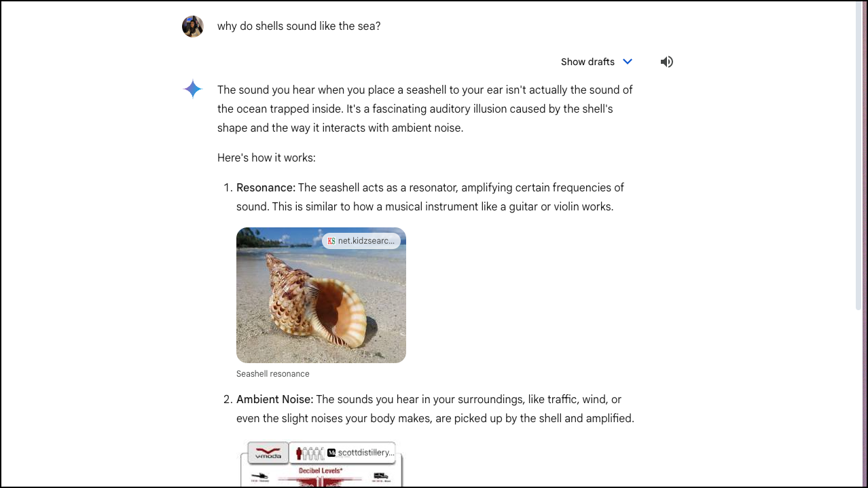This screenshot has width=868, height=488.
Task: Click the vertical page scrollbar
Action: (x=861, y=156)
